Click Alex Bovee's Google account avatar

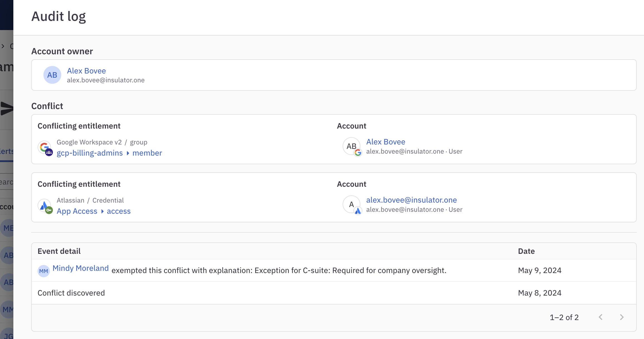[x=352, y=146]
